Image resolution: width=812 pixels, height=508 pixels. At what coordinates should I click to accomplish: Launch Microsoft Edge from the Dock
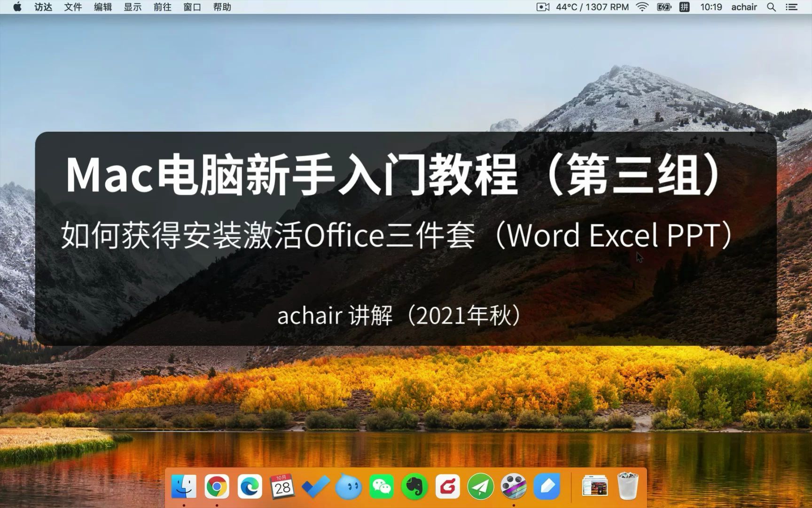250,486
